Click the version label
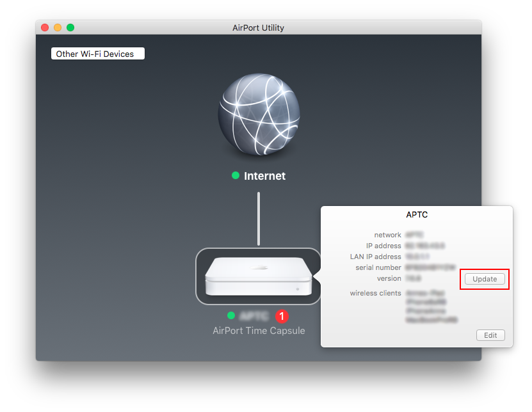 tap(389, 278)
